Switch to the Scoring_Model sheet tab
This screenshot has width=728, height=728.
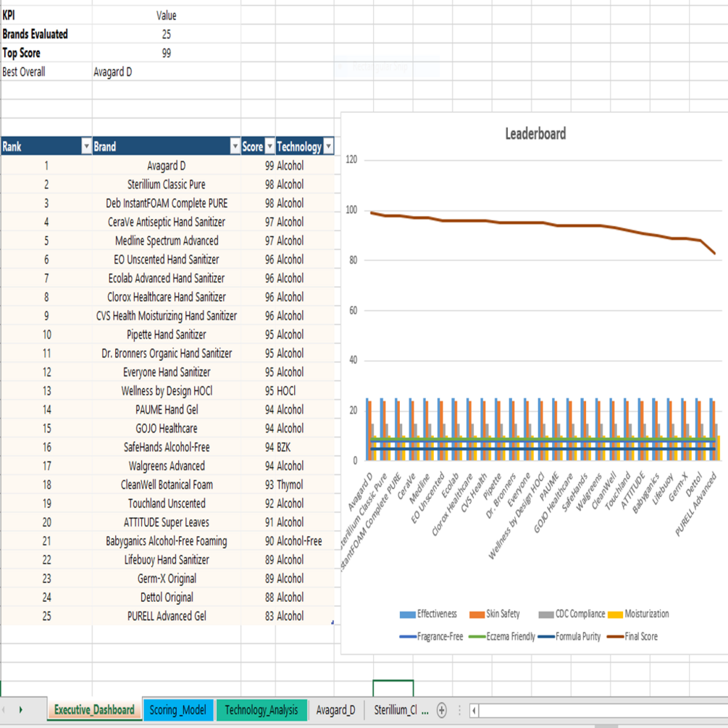[178, 710]
